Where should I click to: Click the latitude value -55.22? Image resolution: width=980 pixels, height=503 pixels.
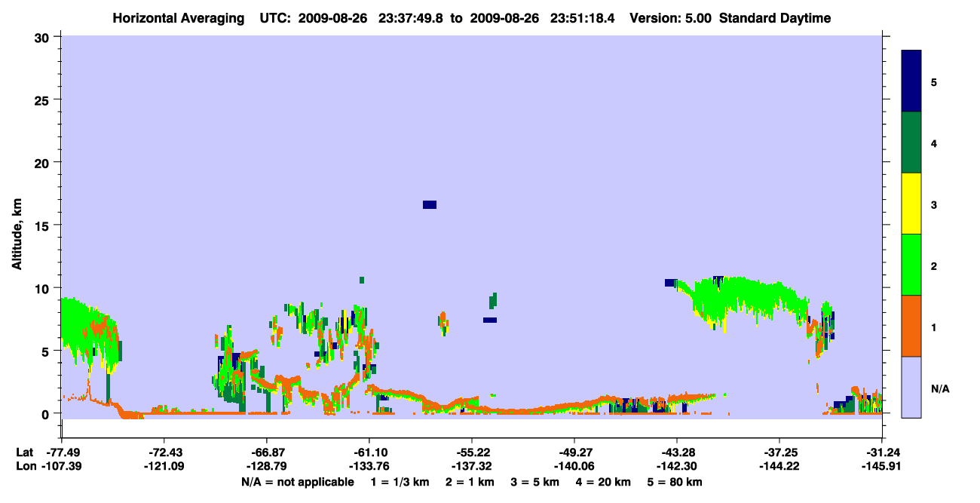pos(472,452)
